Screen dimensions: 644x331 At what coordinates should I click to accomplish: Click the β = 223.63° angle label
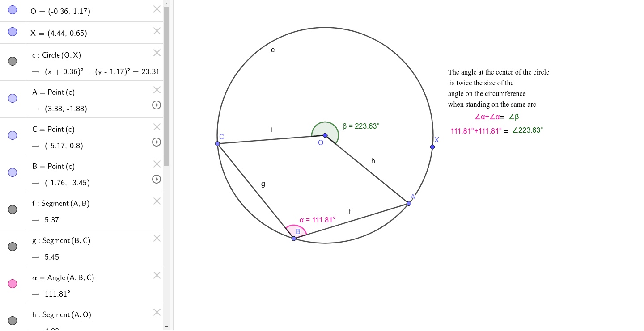tap(361, 126)
